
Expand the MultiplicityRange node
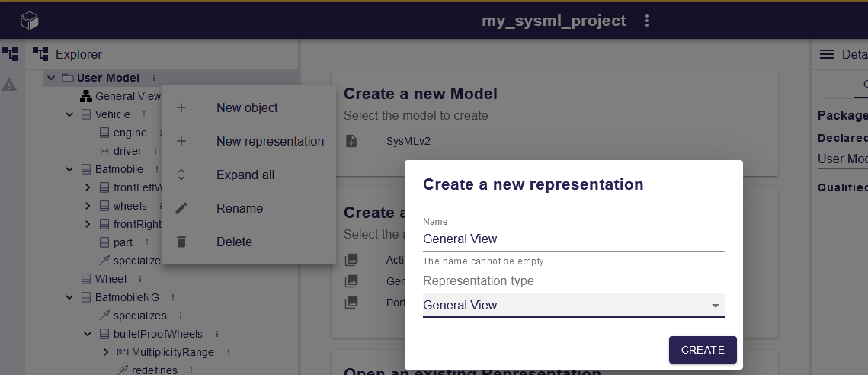click(x=106, y=352)
